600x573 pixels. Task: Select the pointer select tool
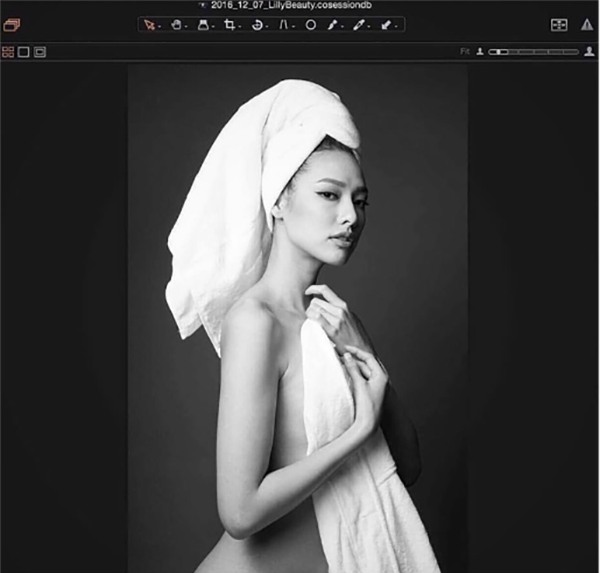(149, 25)
